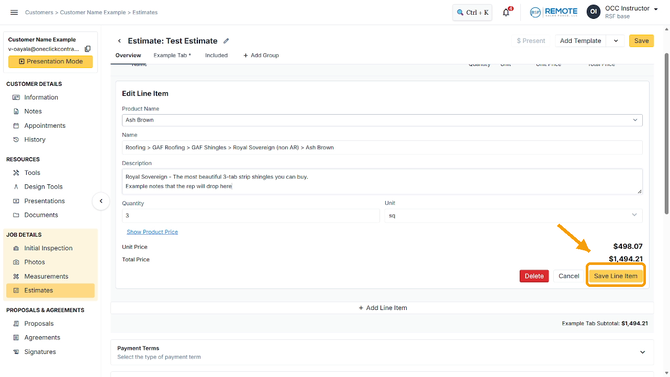
Task: Click the Customers breadcrumb
Action: click(39, 12)
